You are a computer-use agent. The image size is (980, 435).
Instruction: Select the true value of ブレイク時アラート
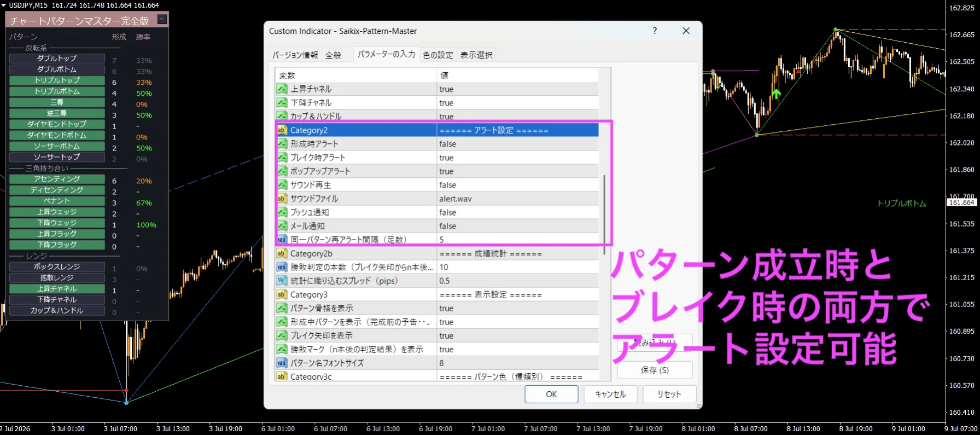click(x=517, y=157)
